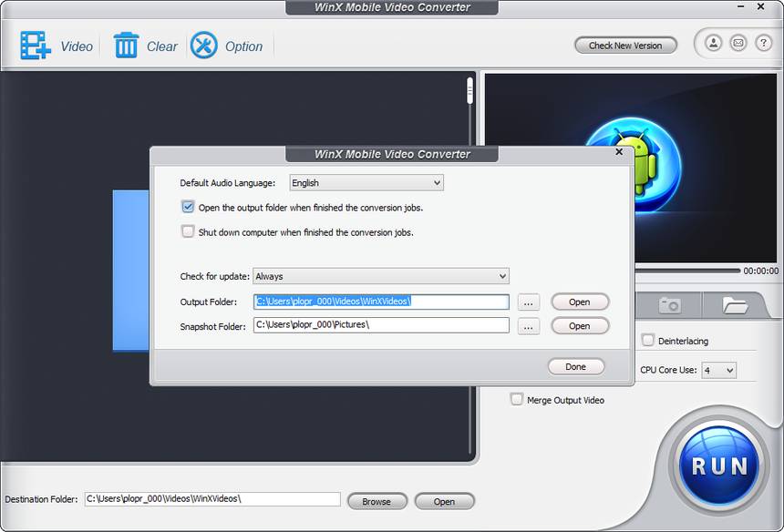Click the Output Folder path field
This screenshot has width=784, height=532.
click(381, 302)
